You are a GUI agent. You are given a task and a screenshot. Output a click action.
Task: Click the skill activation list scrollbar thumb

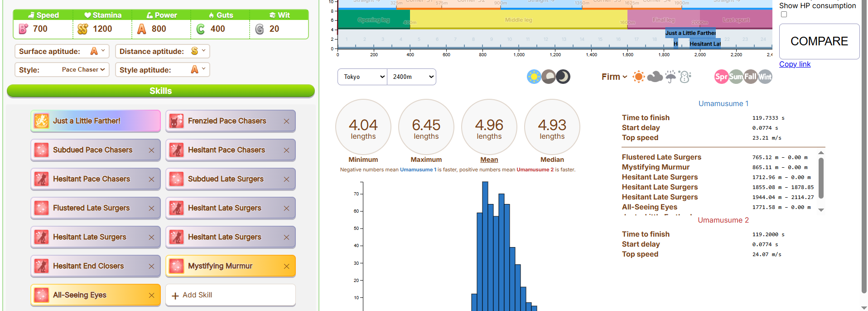tap(821, 178)
